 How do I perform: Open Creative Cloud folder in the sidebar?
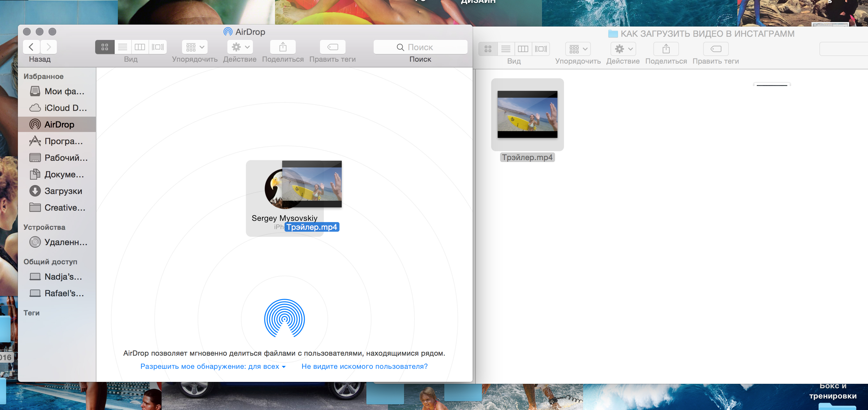57,208
